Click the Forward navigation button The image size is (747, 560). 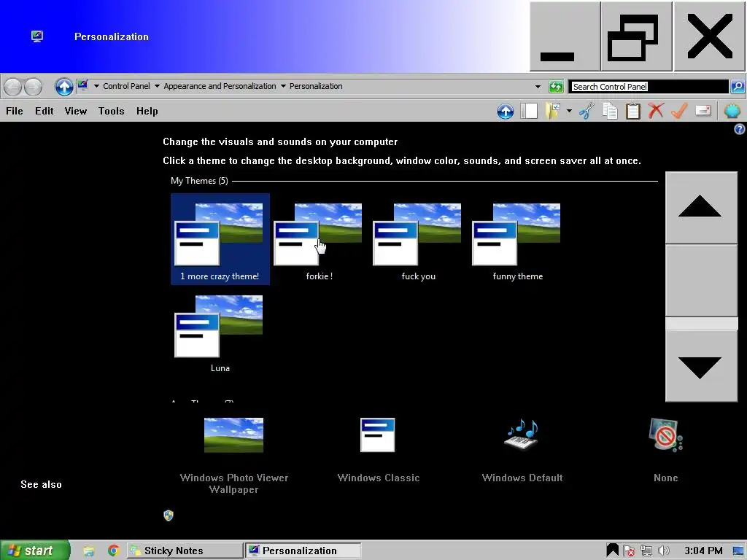click(x=33, y=87)
